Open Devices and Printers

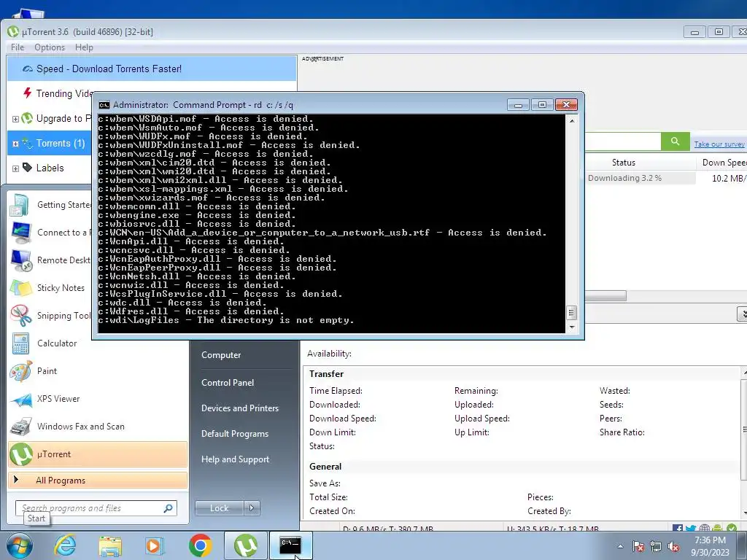pyautogui.click(x=239, y=408)
